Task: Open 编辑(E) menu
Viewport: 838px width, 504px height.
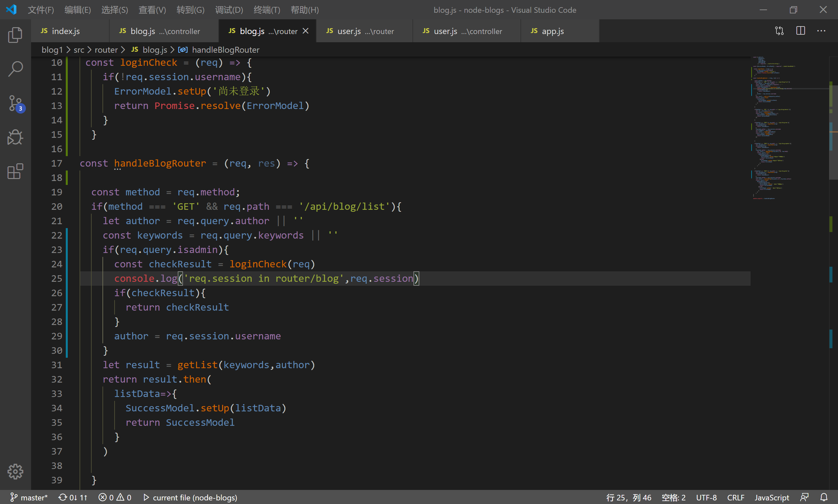Action: 78,10
